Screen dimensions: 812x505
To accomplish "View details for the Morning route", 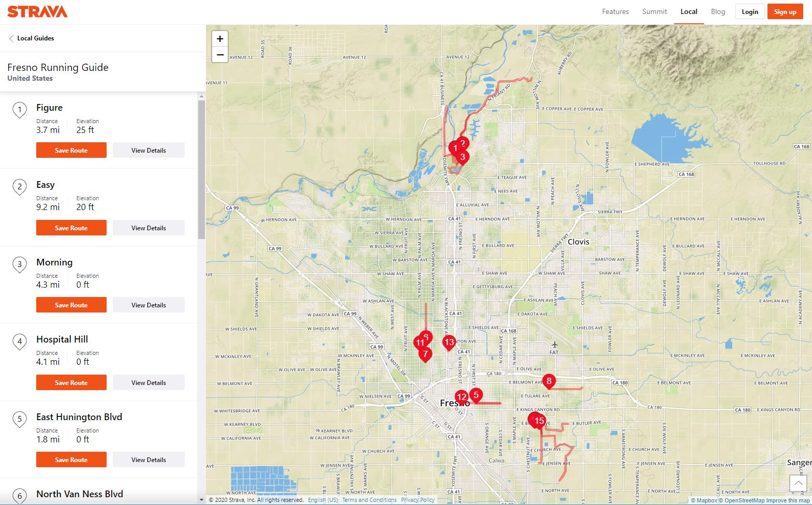I will coord(149,305).
